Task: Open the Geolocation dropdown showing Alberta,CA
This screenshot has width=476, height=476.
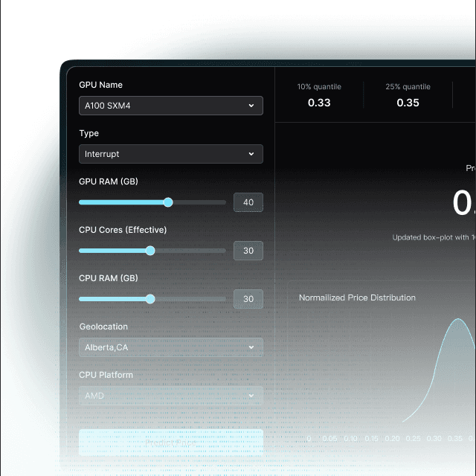Action: pos(171,347)
